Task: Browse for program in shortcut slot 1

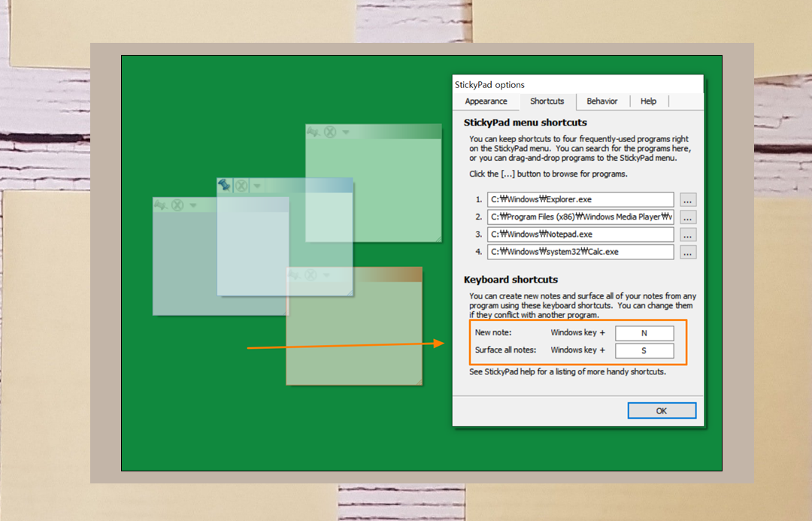Action: pos(688,199)
